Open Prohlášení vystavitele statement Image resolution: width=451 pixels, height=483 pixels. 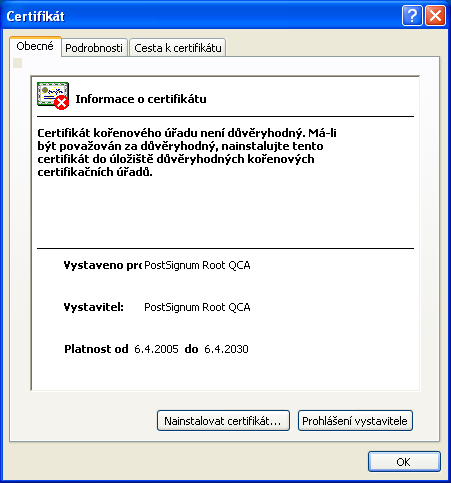(355, 421)
